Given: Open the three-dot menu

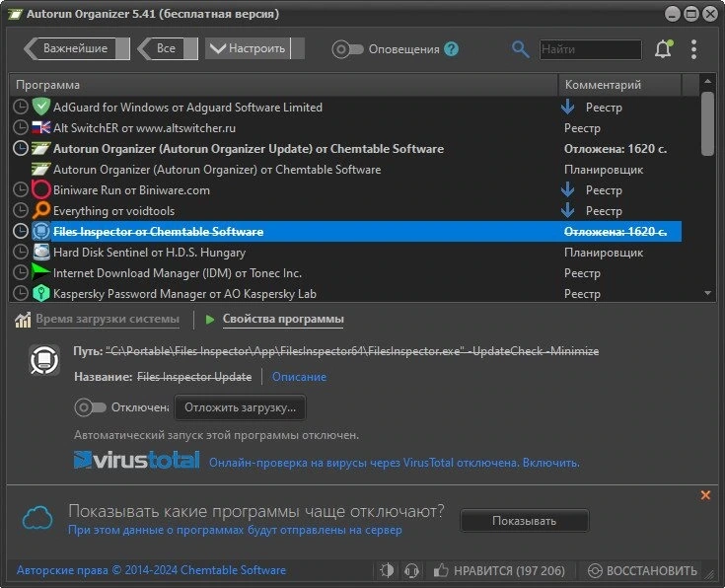Looking at the screenshot, I should tap(693, 49).
